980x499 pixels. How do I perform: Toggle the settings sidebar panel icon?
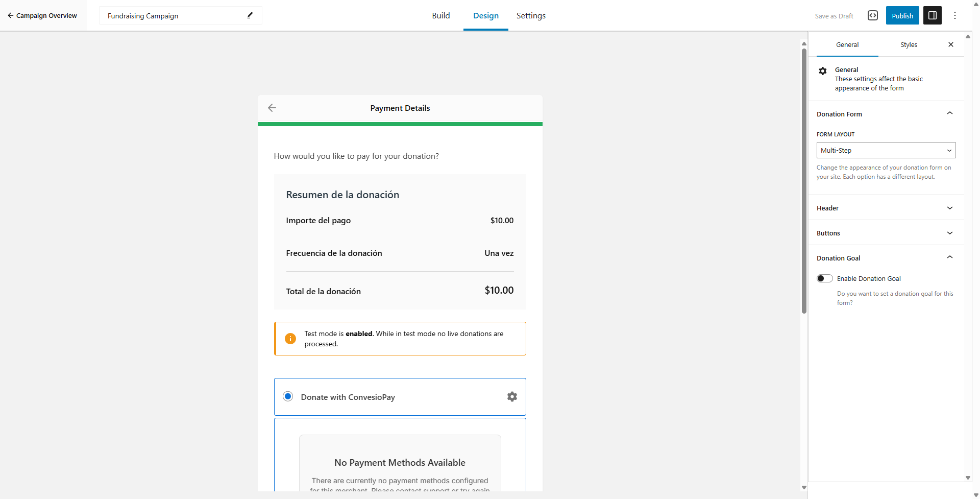pos(932,15)
